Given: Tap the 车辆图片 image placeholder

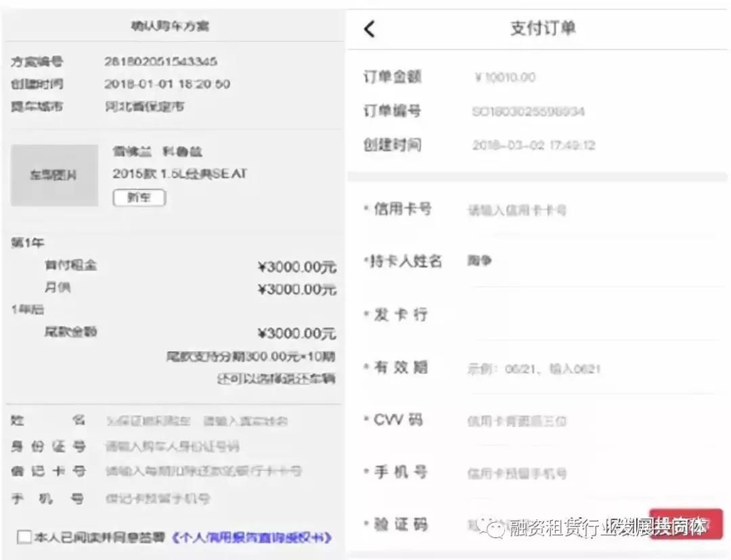Looking at the screenshot, I should coord(54,174).
